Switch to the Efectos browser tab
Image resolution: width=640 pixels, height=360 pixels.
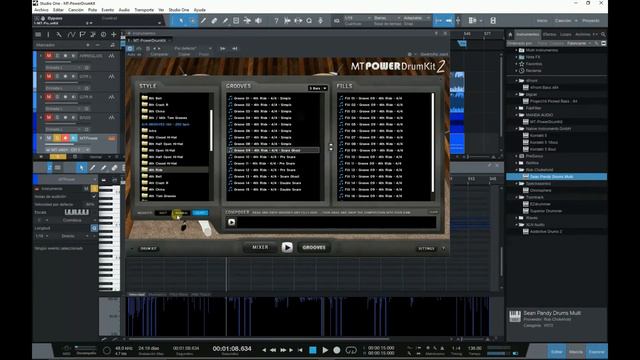[549, 34]
